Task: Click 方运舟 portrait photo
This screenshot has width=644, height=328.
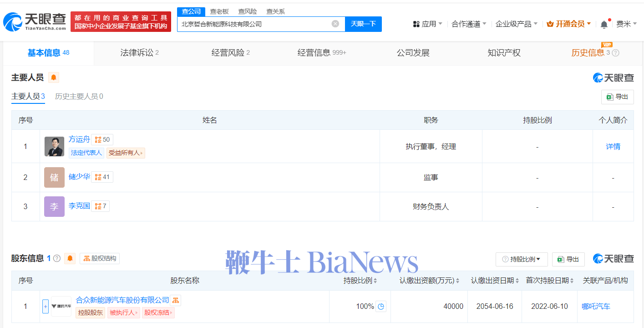Action: coord(54,146)
